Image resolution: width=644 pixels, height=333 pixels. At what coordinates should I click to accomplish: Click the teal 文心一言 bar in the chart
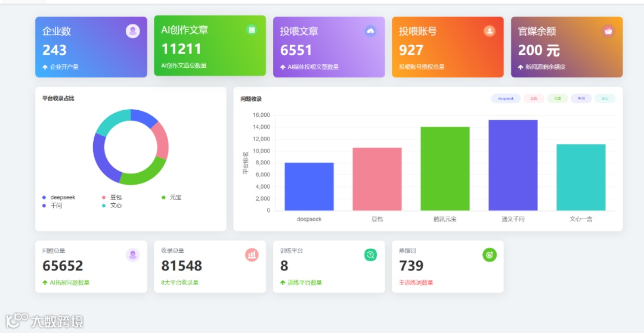(581, 177)
